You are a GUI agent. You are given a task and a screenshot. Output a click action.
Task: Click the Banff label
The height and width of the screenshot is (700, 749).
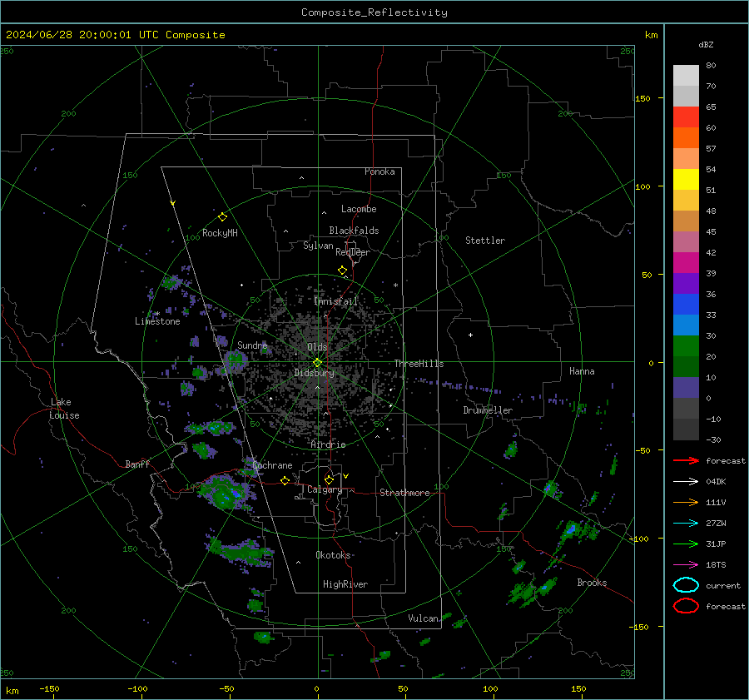[x=137, y=464]
